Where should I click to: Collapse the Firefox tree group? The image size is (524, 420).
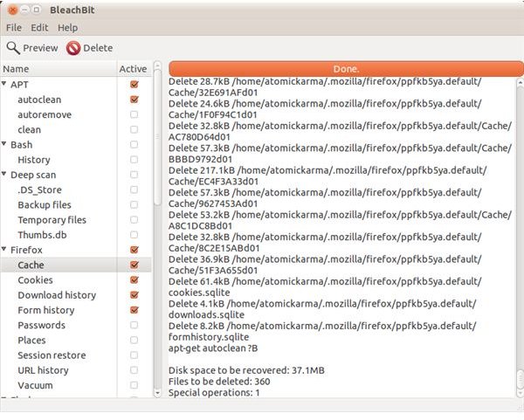coord(4,249)
